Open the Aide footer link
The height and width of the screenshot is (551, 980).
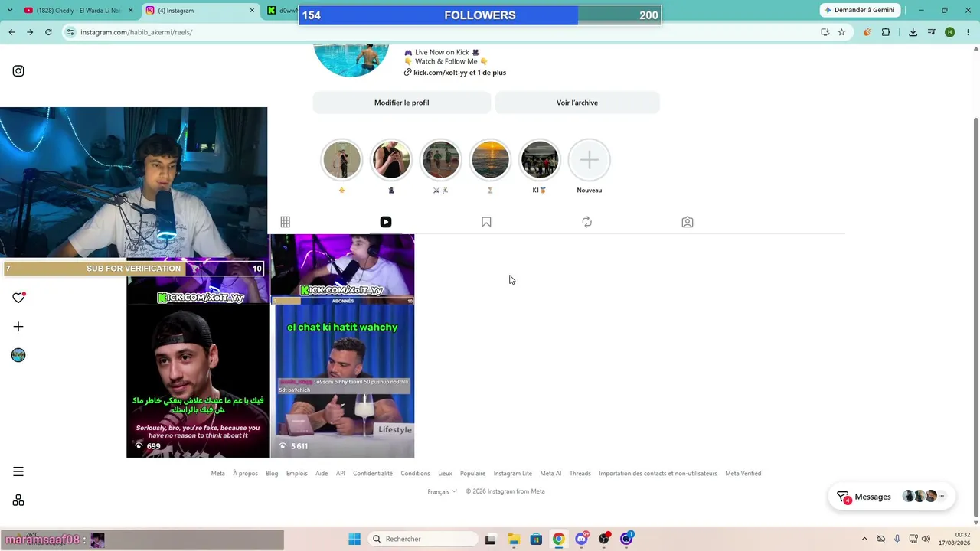click(x=322, y=474)
